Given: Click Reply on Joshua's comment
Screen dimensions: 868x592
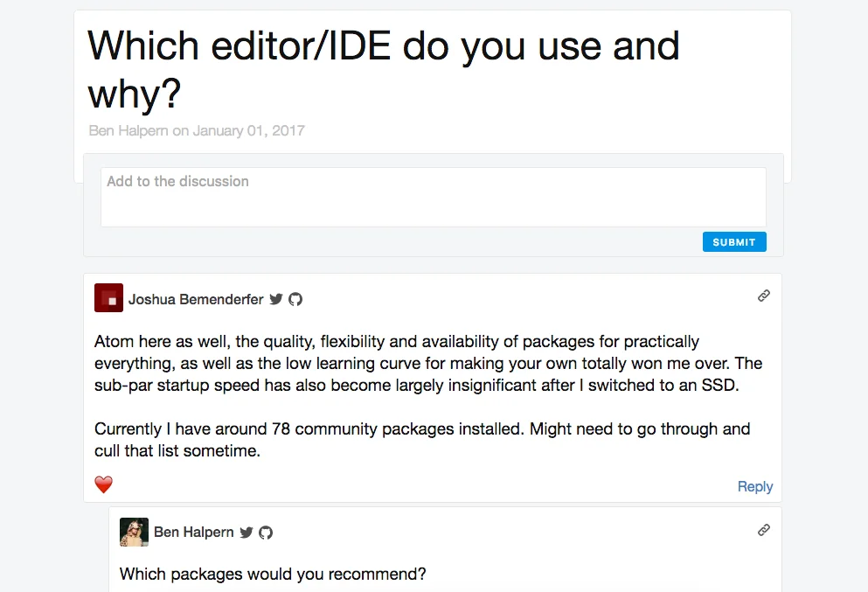Looking at the screenshot, I should [x=754, y=486].
